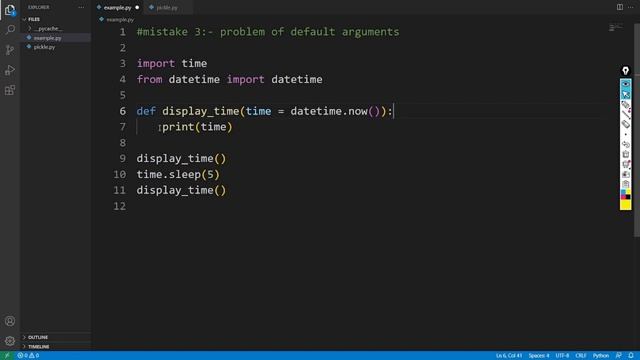Click the trash icon in annotation toolbar
Screen dimensions: 640x360
pos(626,154)
